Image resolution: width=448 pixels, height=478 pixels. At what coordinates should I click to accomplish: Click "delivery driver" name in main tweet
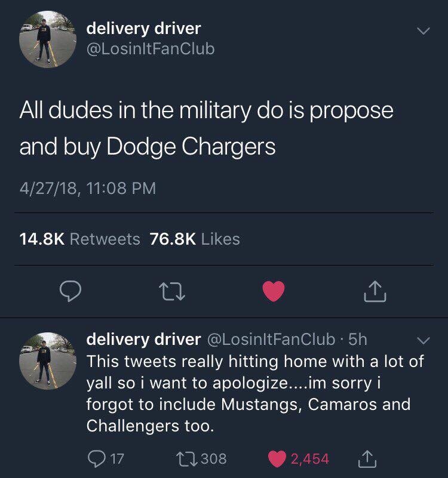(144, 29)
